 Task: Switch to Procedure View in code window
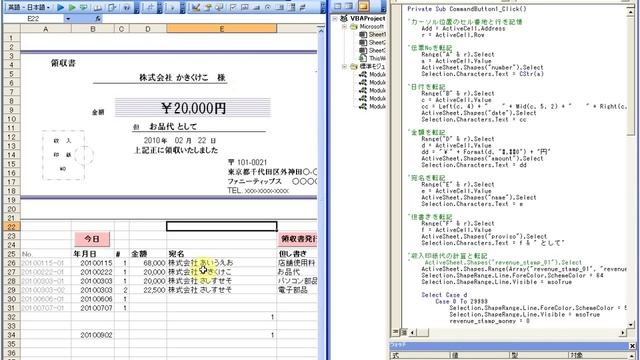[395, 332]
